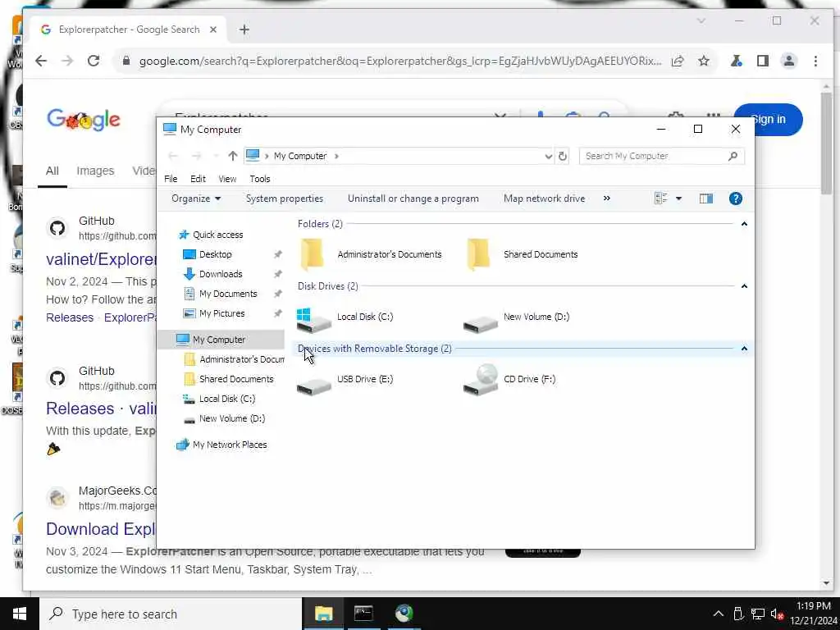Bookmark this page with star icon
Screen dimensions: 840x630
coord(704,61)
